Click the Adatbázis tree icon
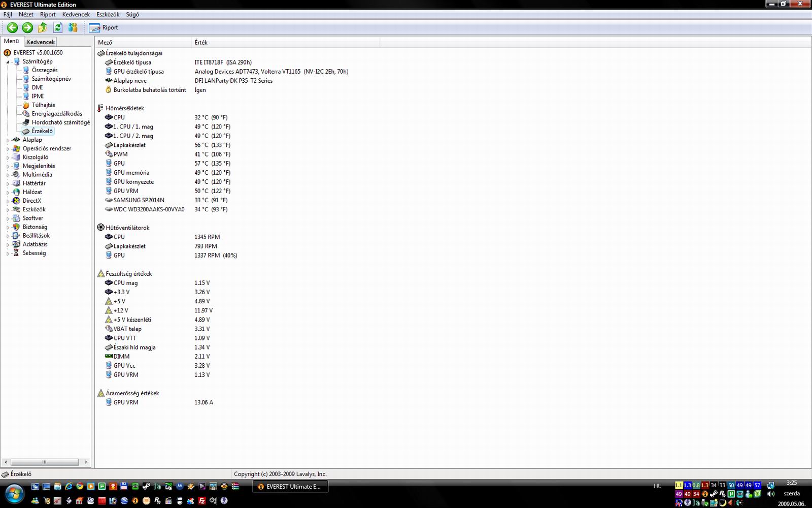The width and height of the screenshot is (812, 508). 17,244
